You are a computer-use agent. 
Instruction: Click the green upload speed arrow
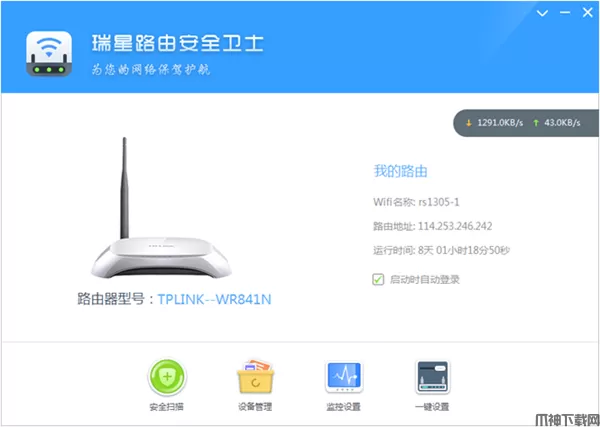coord(536,123)
